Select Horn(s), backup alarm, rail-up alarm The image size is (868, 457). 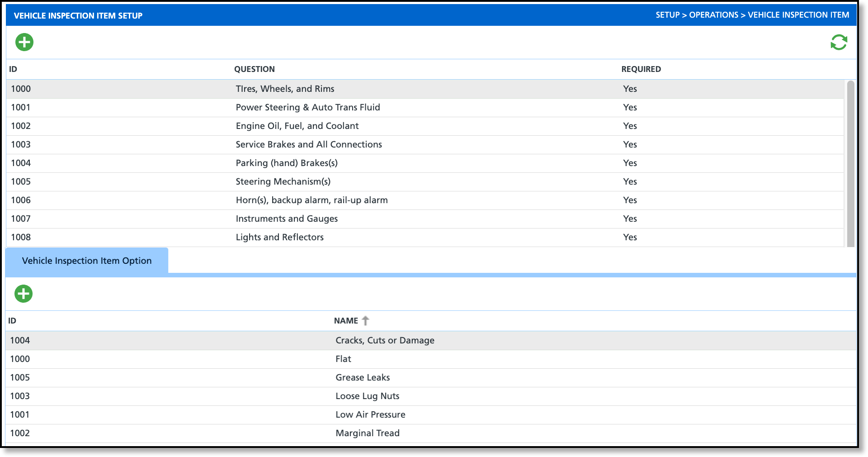pyautogui.click(x=425, y=200)
